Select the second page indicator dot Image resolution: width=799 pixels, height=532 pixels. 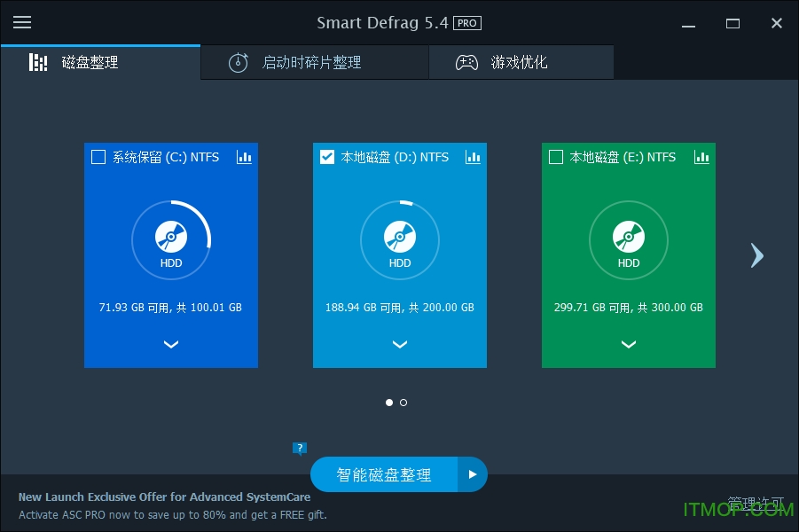[403, 403]
